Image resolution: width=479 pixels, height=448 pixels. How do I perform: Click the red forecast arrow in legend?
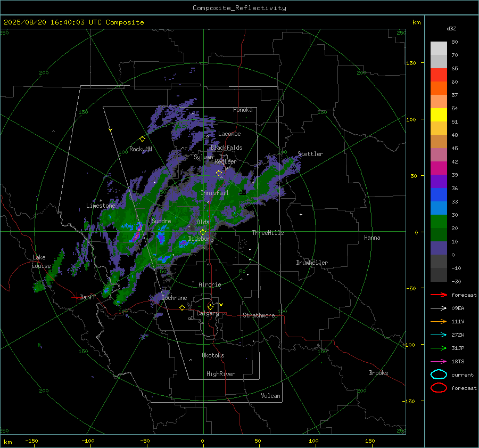(x=439, y=295)
